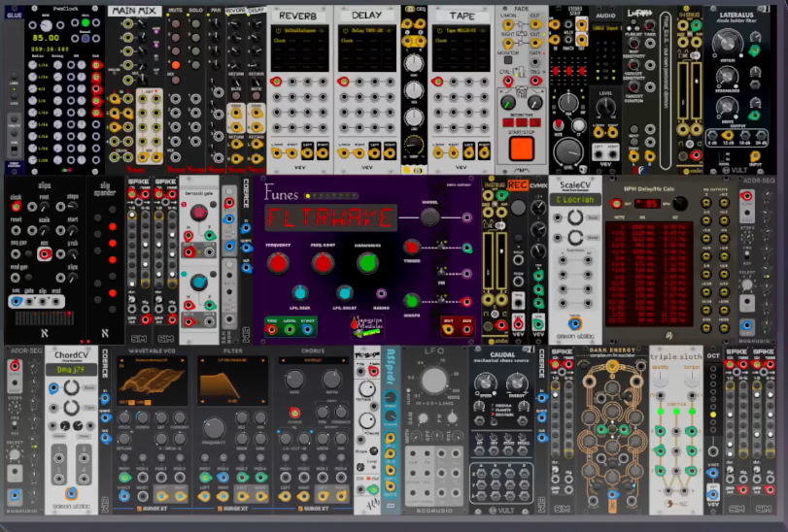The width and height of the screenshot is (788, 532).
Task: Toggle the green Run button on the clock
Action: [86, 23]
